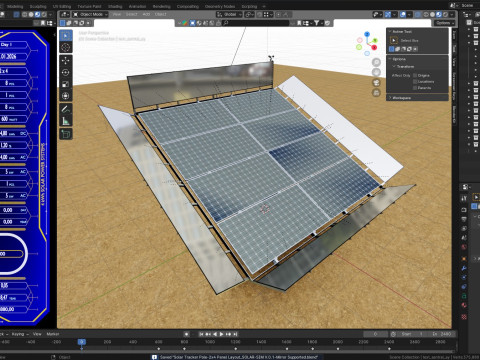Collapse the Options panel
Image resolution: width=480 pixels, height=360 pixels.
(390, 59)
